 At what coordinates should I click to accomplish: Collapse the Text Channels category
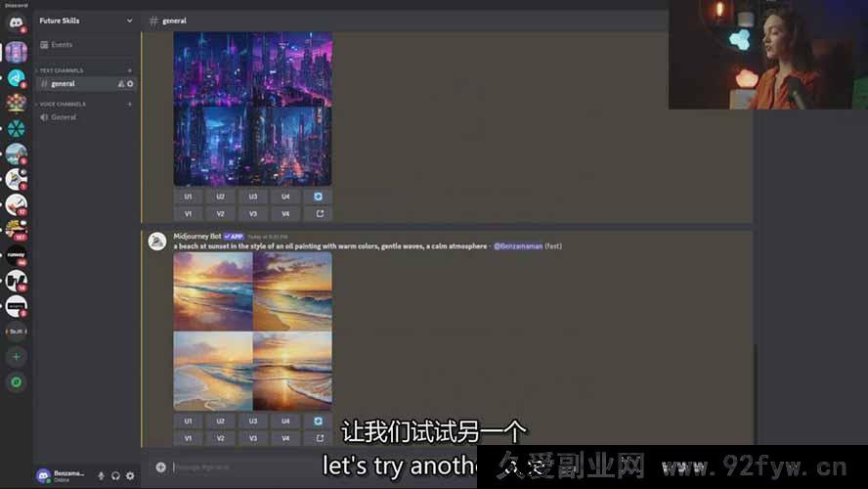61,70
